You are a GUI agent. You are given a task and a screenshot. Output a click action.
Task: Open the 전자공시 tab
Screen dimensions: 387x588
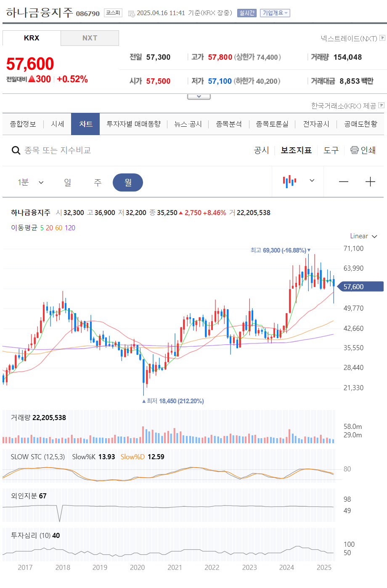coord(316,124)
